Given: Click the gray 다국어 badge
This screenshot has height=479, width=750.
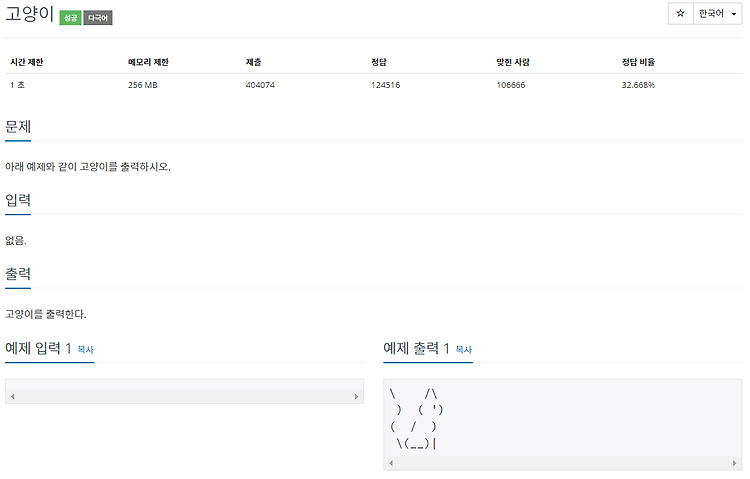Looking at the screenshot, I should point(98,18).
